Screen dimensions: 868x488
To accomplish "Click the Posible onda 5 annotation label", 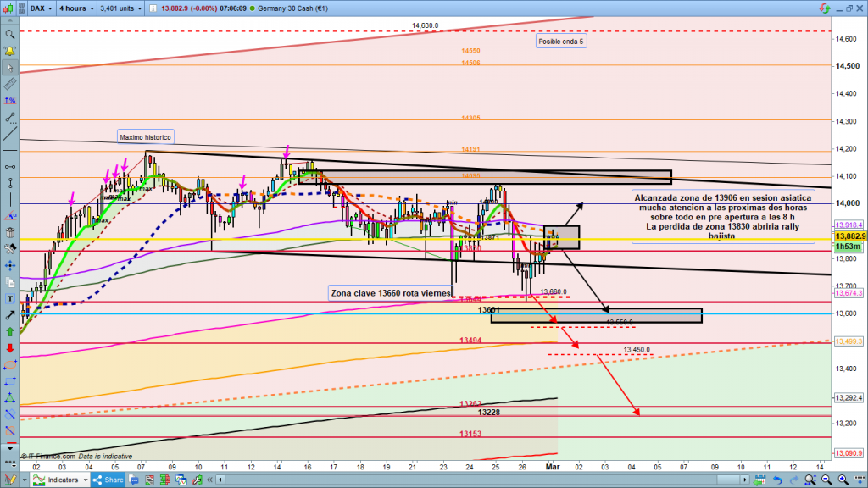I will point(561,41).
